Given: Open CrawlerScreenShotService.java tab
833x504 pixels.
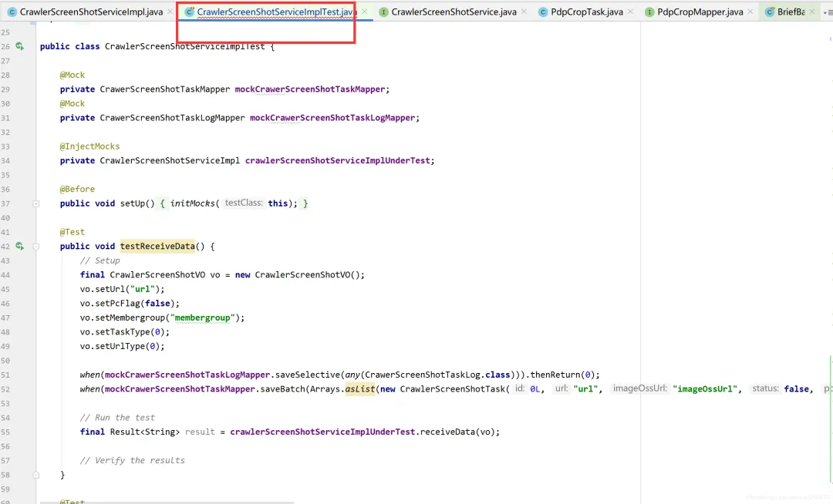Looking at the screenshot, I should click(454, 12).
